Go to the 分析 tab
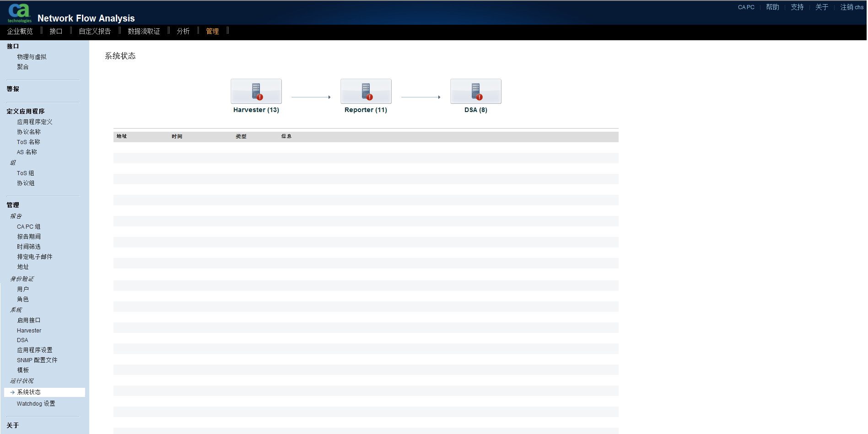Viewport: 868px width, 434px height. [183, 31]
